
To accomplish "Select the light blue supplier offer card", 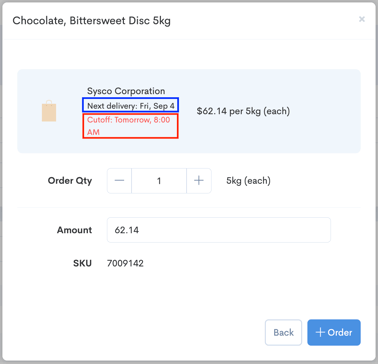I will coord(189,111).
